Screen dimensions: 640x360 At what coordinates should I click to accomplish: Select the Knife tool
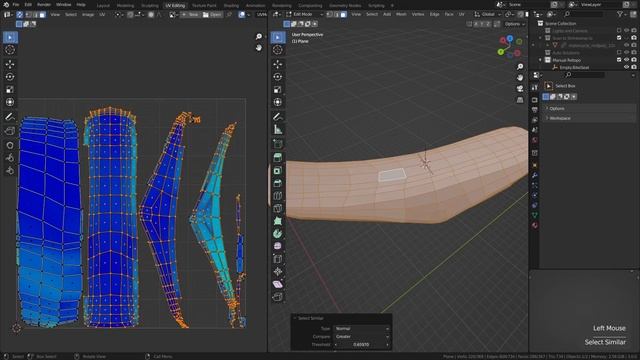click(278, 208)
